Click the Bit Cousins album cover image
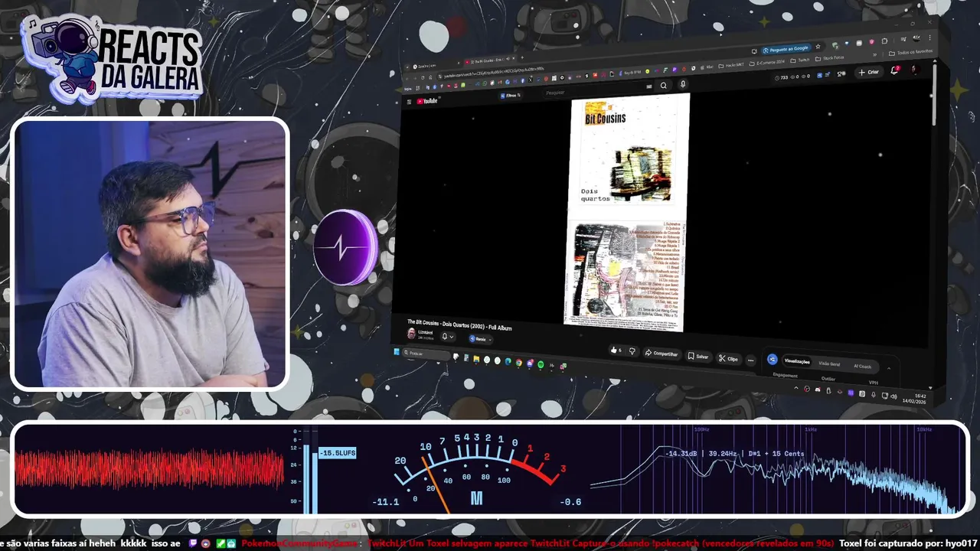 click(627, 212)
